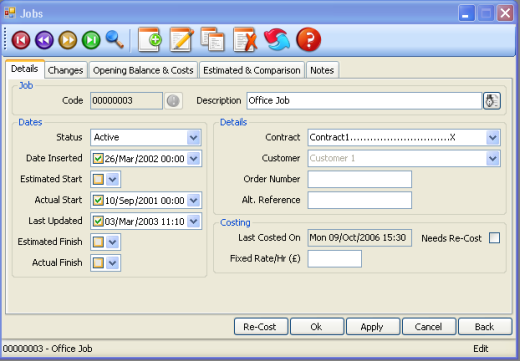
Task: Open the Date Inserted date picker arrow
Action: pos(194,159)
